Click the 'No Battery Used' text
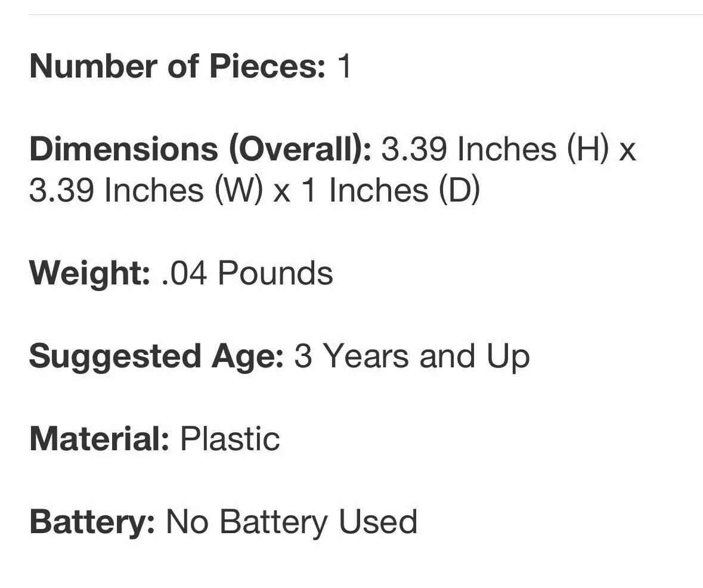Image resolution: width=703 pixels, height=588 pixels. click(x=291, y=522)
